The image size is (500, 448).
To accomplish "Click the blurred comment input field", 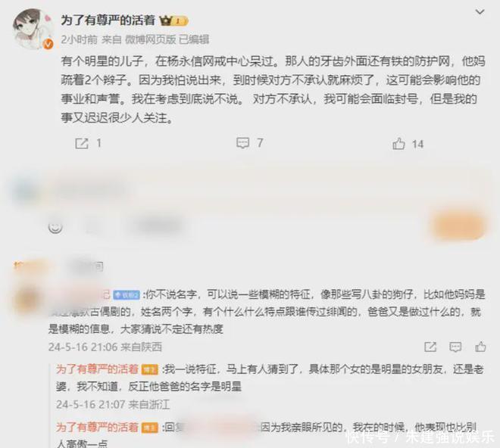I will click(268, 190).
